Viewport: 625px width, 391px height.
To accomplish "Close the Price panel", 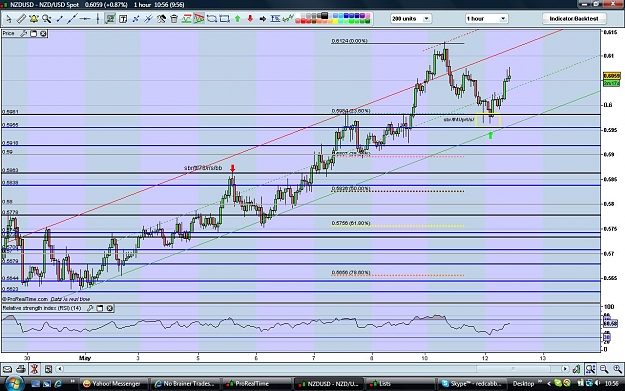I will 43,34.
